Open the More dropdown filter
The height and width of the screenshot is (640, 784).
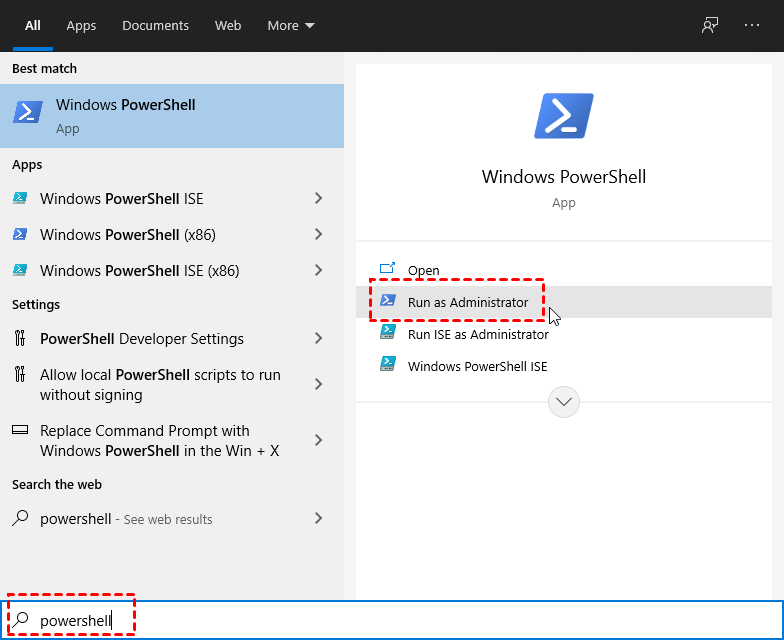(291, 25)
